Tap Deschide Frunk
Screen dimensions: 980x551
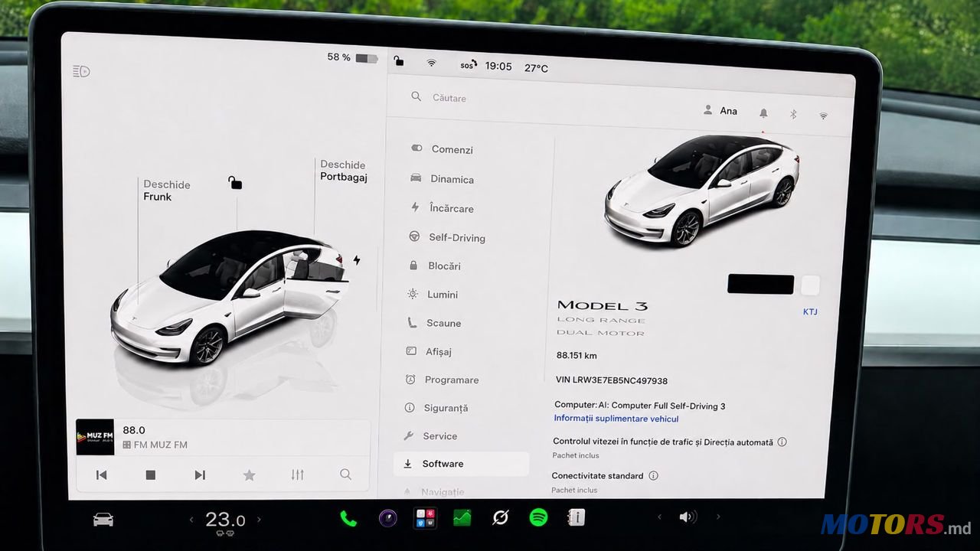167,191
